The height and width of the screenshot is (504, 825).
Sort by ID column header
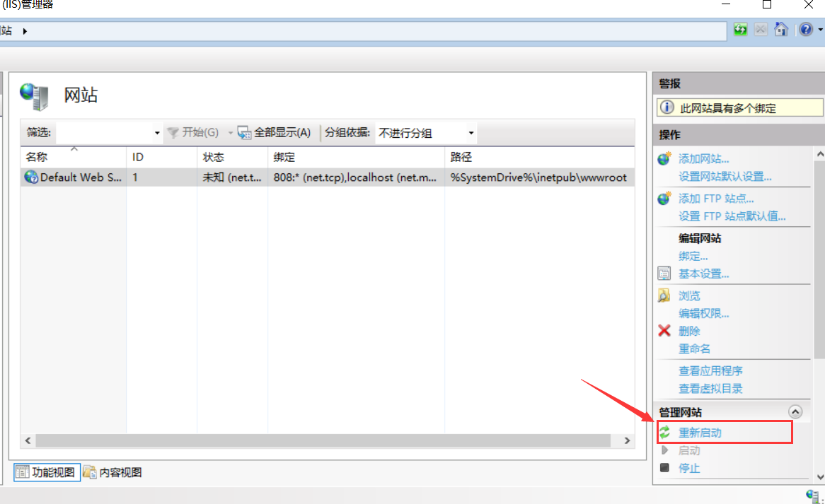(162, 157)
